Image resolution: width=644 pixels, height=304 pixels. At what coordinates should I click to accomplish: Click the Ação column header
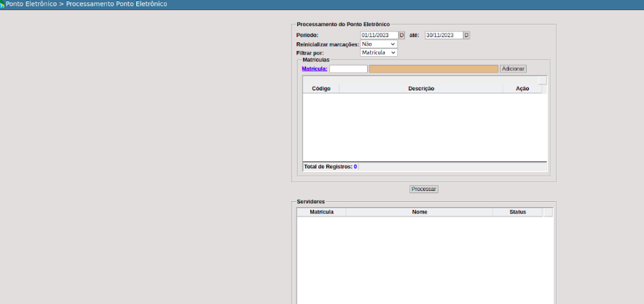[x=522, y=88]
